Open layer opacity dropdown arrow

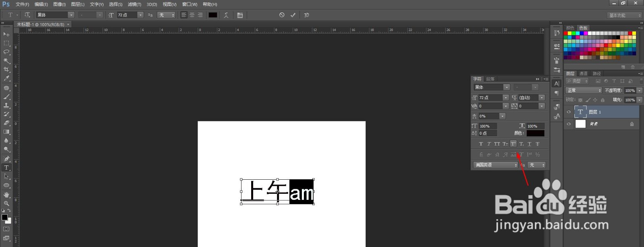(640, 90)
